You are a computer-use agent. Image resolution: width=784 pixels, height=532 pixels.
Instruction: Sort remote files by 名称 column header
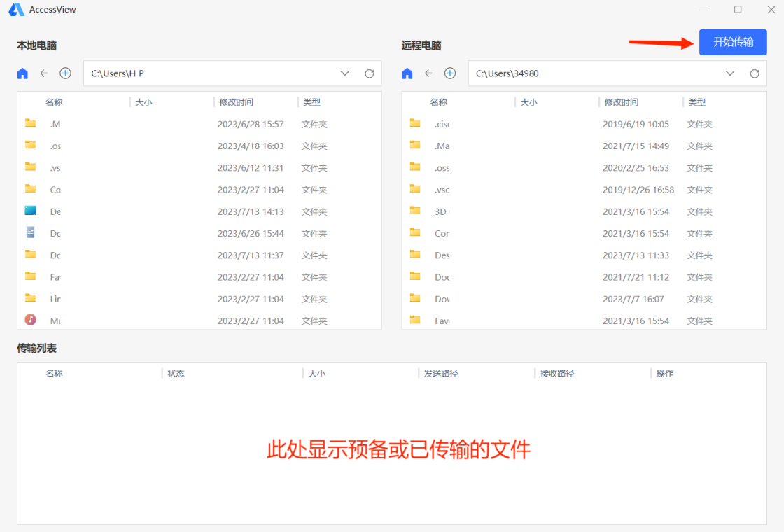point(438,102)
